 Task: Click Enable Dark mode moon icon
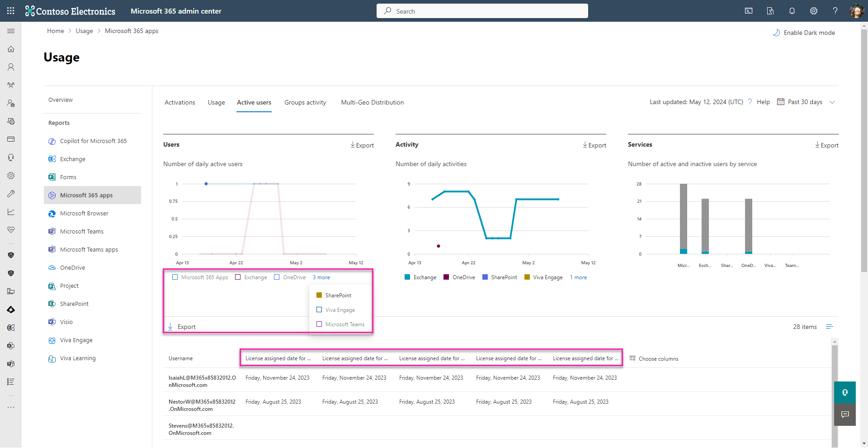[x=777, y=33]
